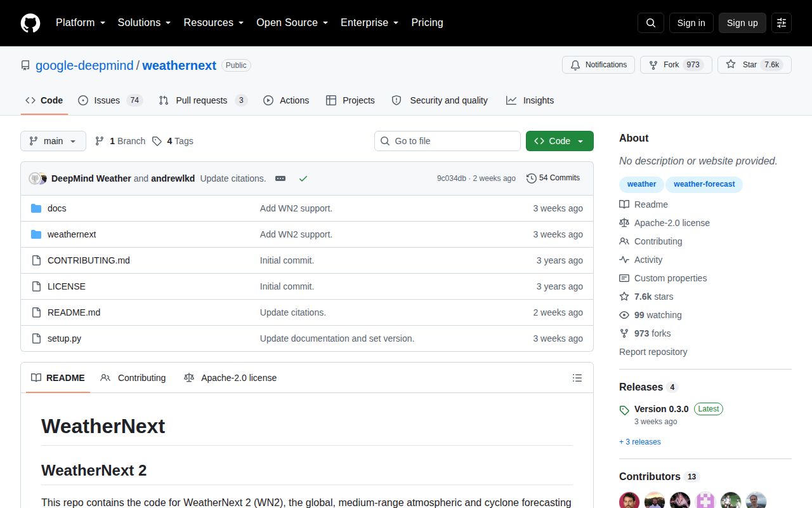Open the Actions tab
Screen dimensions: 812x508
286,100
